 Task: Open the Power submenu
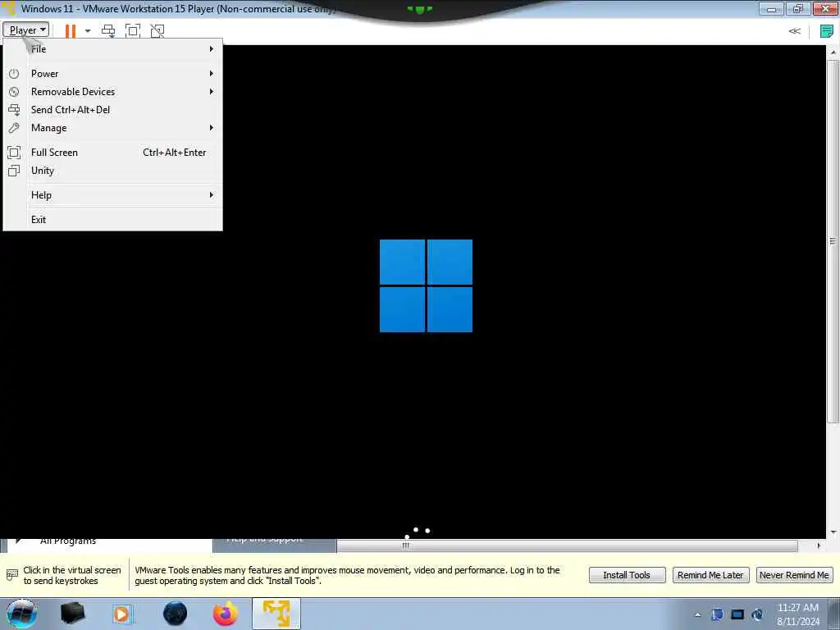point(112,73)
